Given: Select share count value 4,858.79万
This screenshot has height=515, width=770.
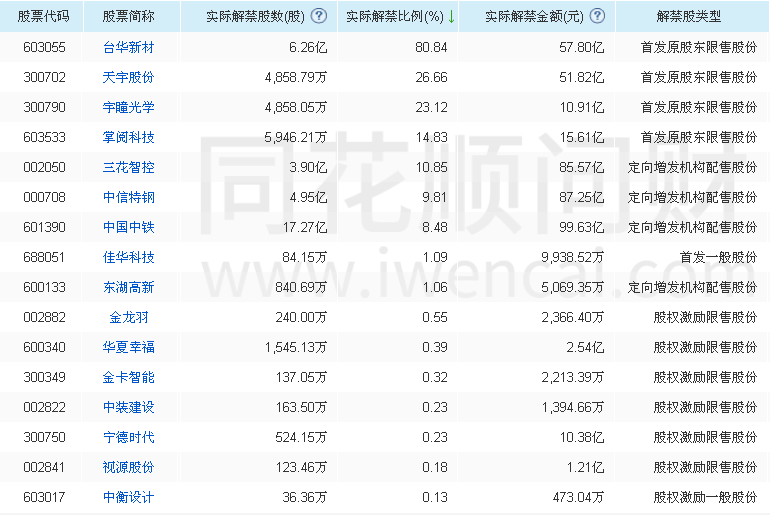Looking at the screenshot, I should [296, 77].
